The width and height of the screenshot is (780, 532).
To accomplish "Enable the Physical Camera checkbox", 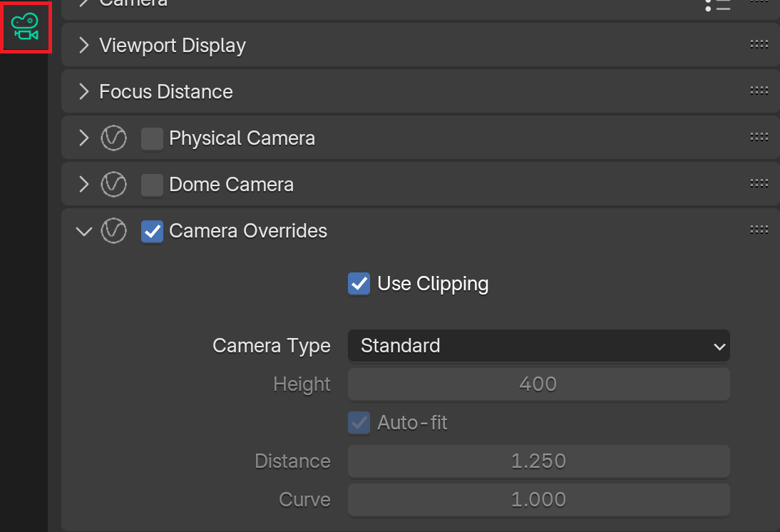I will (152, 138).
